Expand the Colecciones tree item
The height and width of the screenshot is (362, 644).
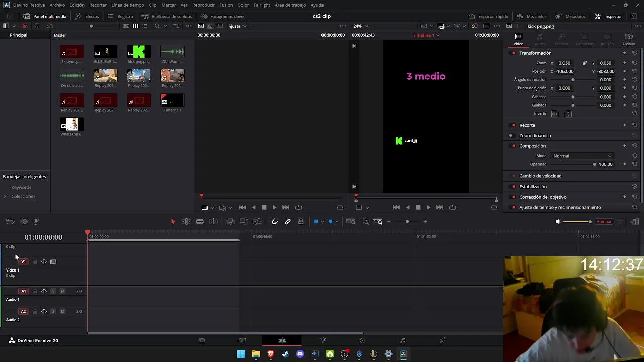pyautogui.click(x=5, y=197)
